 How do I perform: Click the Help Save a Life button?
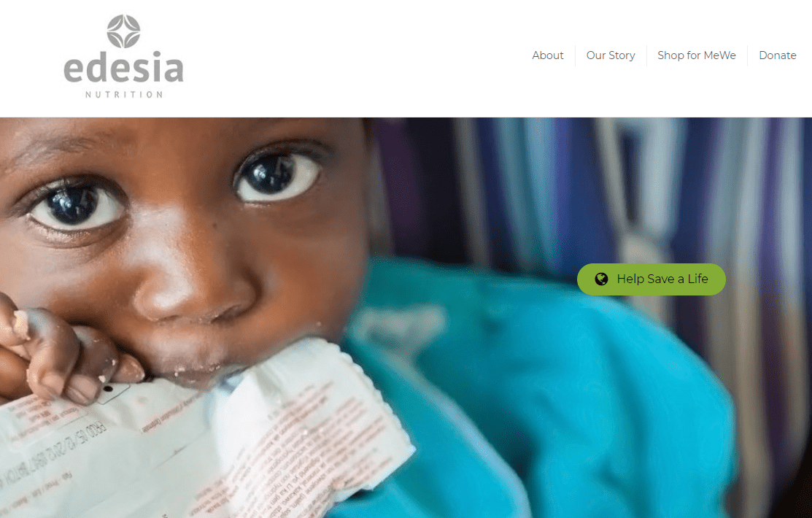click(651, 279)
